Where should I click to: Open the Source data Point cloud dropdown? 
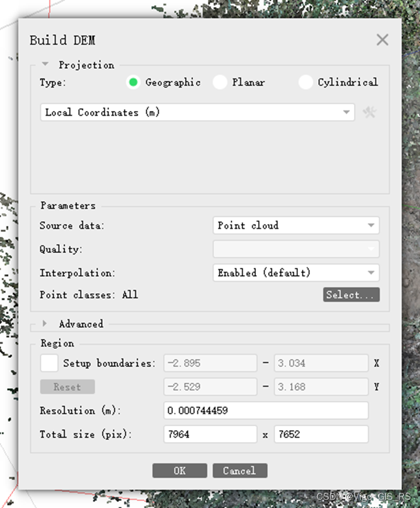296,225
